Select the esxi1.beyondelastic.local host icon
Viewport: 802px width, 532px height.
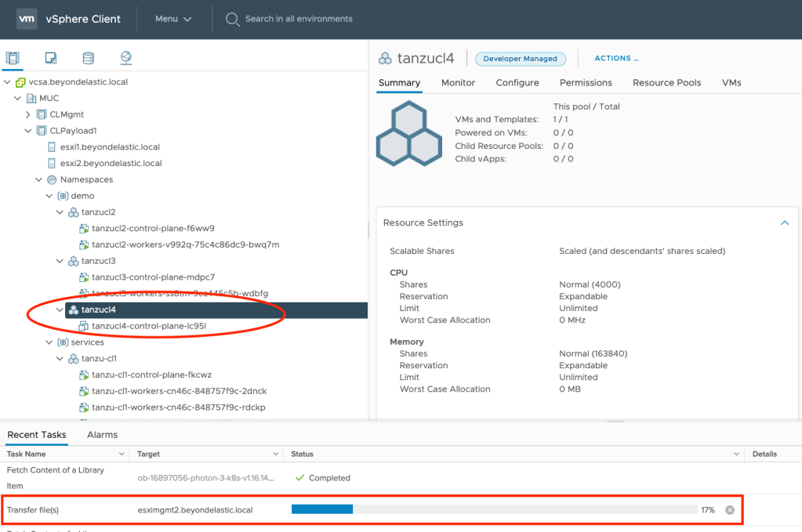point(53,147)
